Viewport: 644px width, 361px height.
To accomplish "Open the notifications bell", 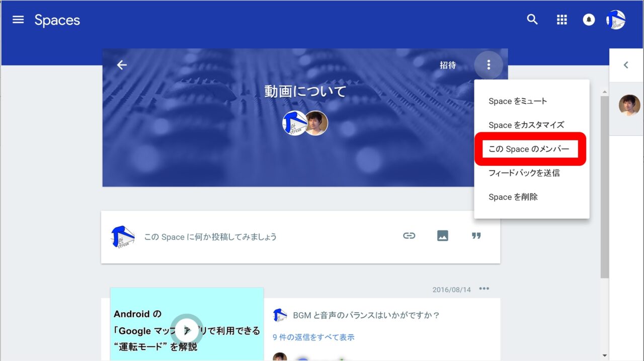I will 589,20.
